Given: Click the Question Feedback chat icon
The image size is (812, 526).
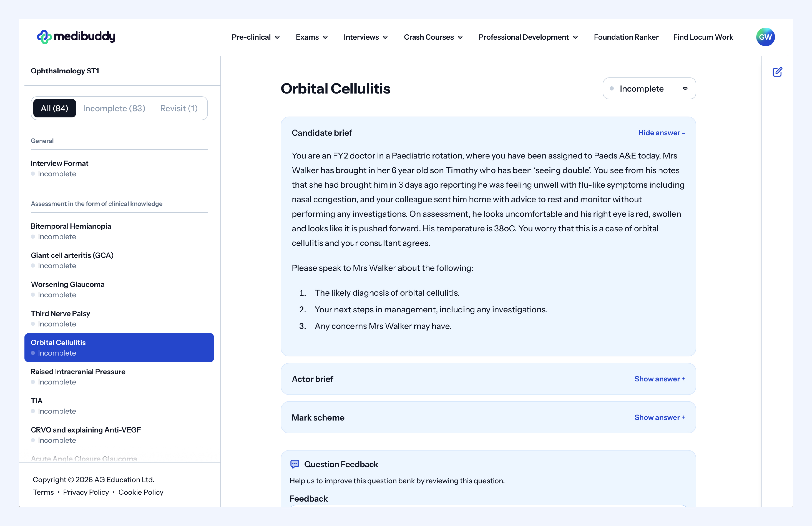Looking at the screenshot, I should [x=295, y=464].
